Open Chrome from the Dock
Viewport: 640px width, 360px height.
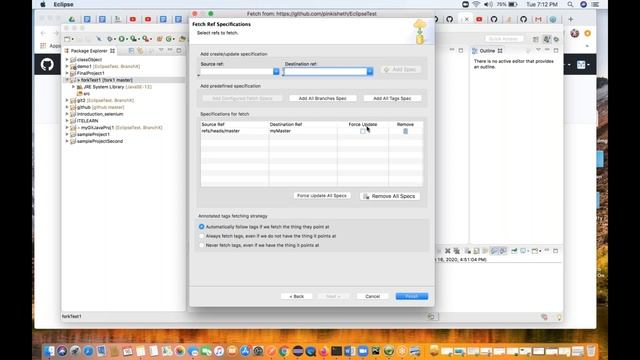[284, 351]
